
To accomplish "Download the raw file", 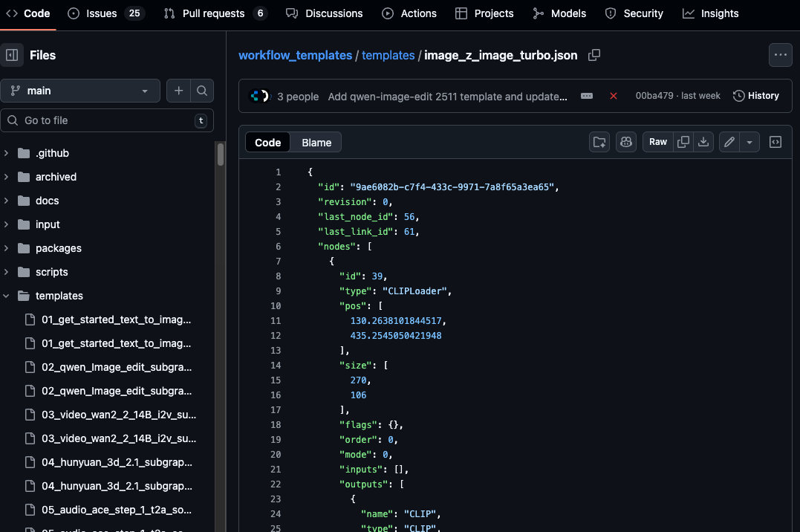I will (703, 142).
